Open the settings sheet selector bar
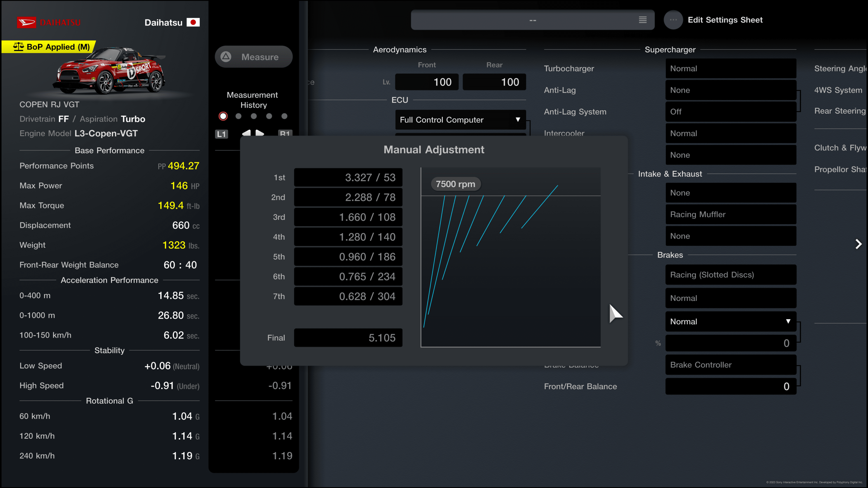Screen dimensions: 868x488 click(532, 20)
